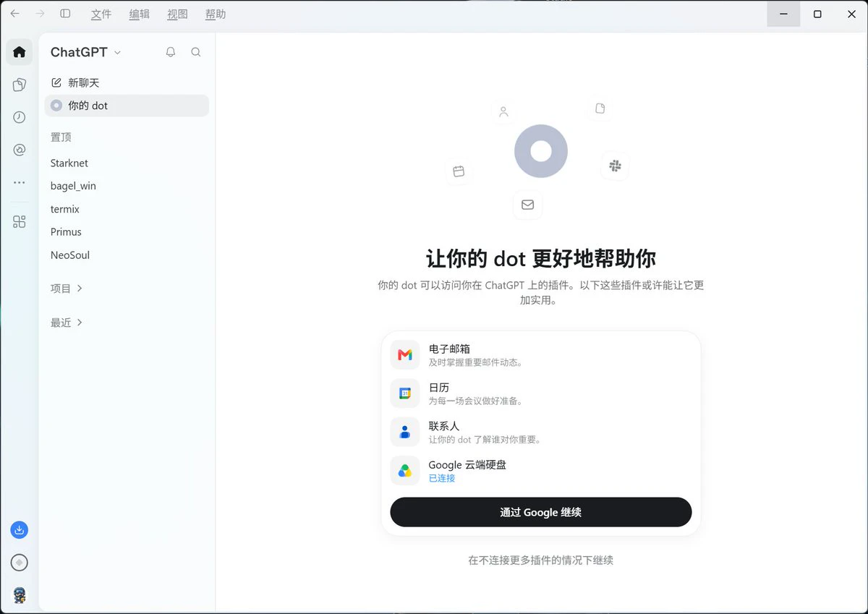868x614 pixels.
Task: Open the home icon in left rail
Action: (20, 52)
